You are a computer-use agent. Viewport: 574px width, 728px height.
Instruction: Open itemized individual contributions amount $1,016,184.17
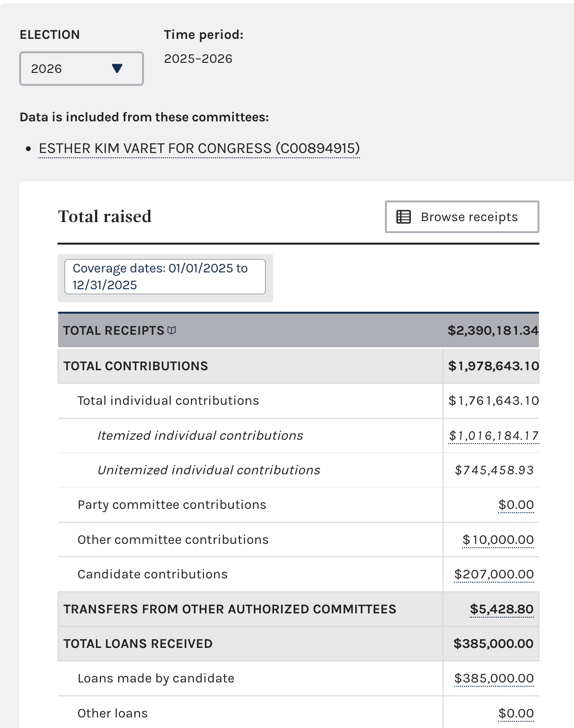[493, 435]
